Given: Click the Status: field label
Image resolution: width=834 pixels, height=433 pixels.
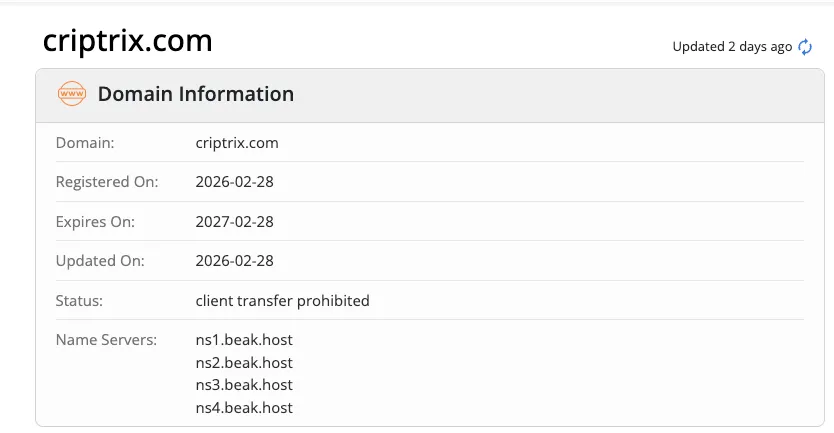Looking at the screenshot, I should 79,301.
